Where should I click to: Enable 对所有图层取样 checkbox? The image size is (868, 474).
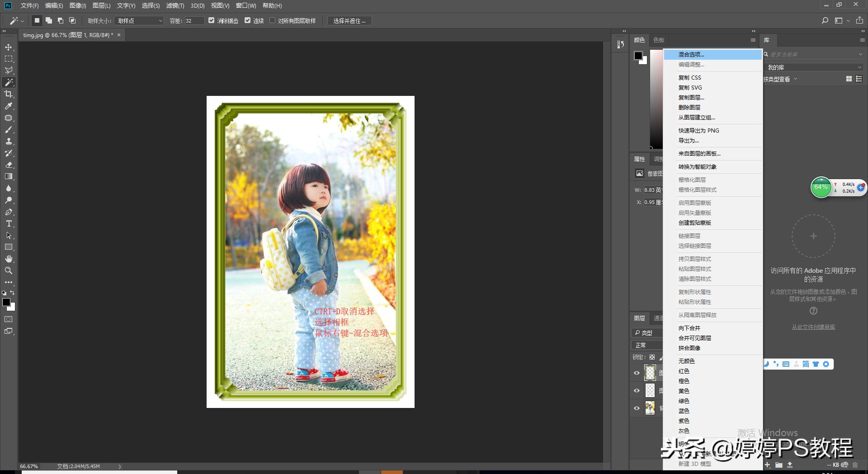point(272,20)
